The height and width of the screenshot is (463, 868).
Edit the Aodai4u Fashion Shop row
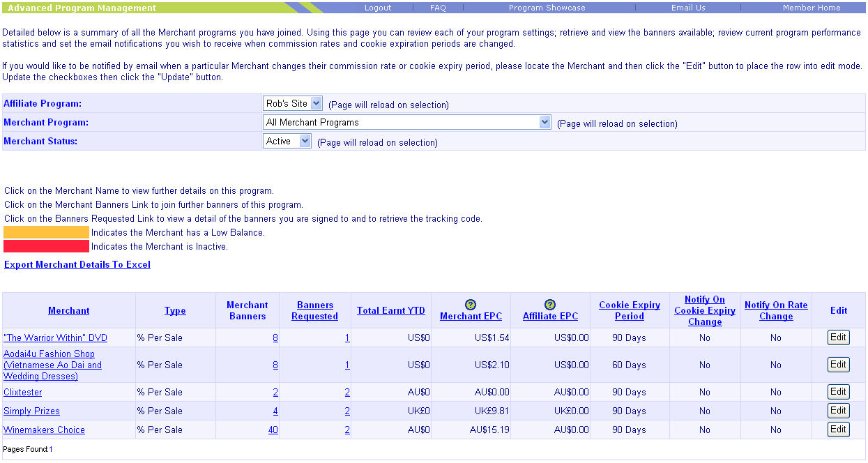pyautogui.click(x=838, y=365)
